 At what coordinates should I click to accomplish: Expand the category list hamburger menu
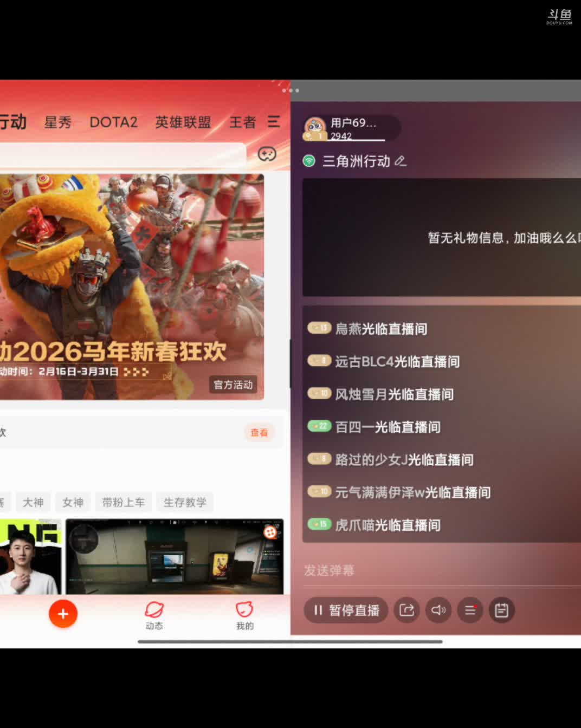point(274,122)
